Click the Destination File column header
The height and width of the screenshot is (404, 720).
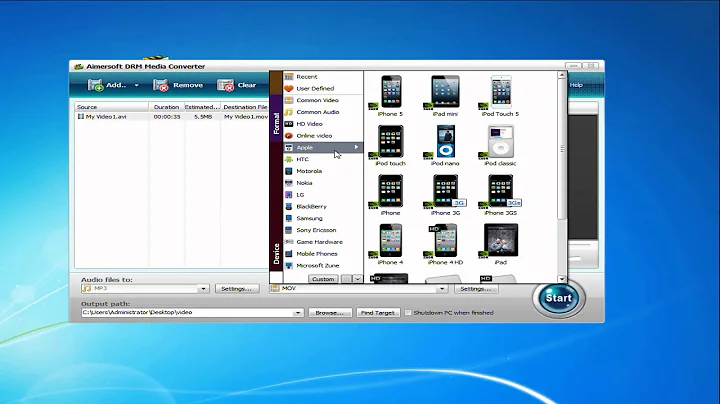(x=245, y=107)
